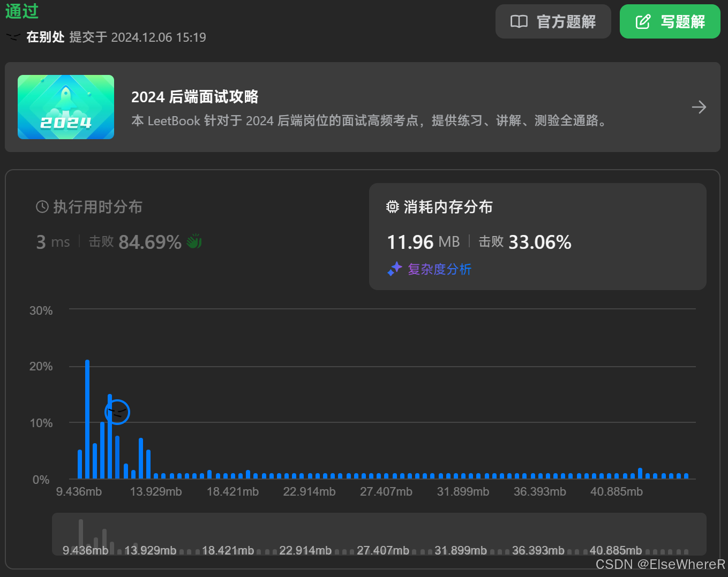Click the LeetBook description text in the banner
Screen dimensions: 728x577
(x=370, y=120)
